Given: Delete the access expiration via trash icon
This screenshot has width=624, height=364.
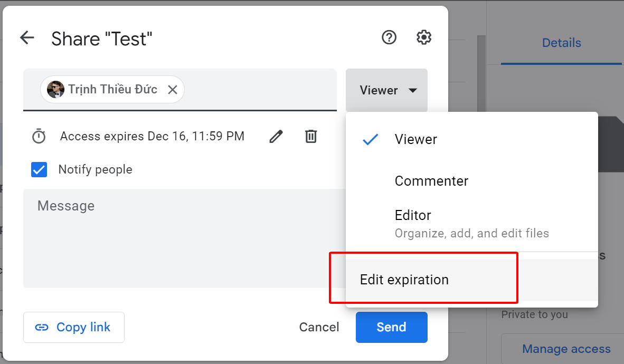Looking at the screenshot, I should (311, 136).
